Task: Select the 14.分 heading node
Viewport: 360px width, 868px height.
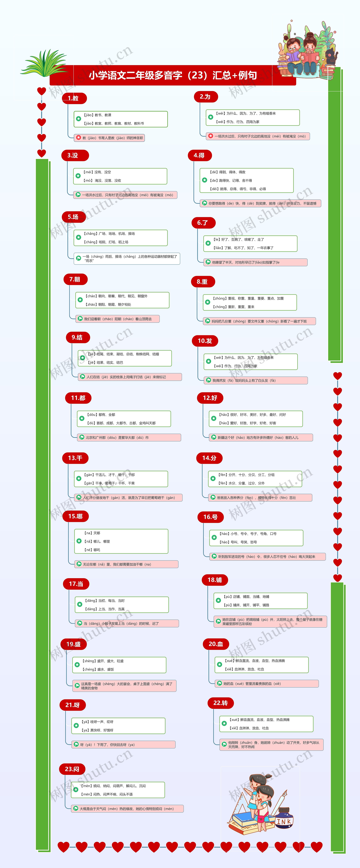Action: click(x=210, y=458)
